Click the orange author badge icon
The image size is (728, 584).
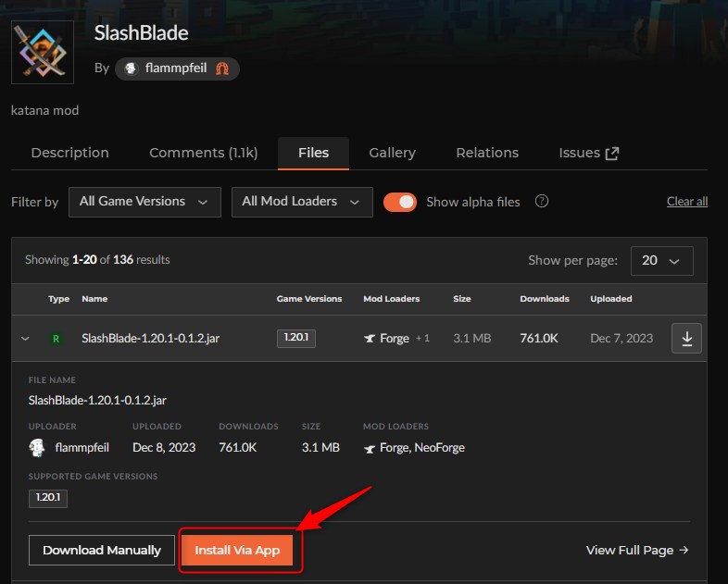coord(222,68)
